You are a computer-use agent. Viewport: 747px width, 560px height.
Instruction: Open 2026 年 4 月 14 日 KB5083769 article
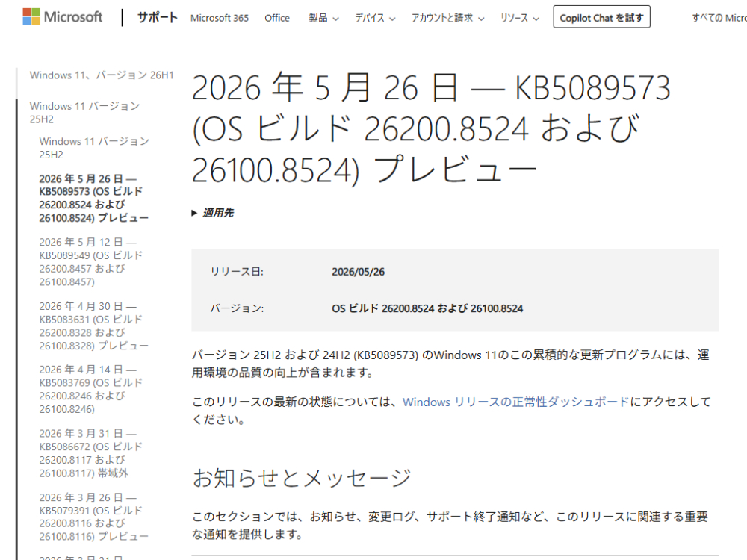click(91, 389)
